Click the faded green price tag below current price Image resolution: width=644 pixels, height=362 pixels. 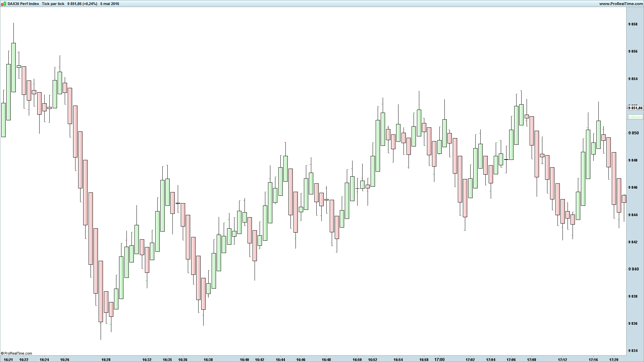click(635, 117)
